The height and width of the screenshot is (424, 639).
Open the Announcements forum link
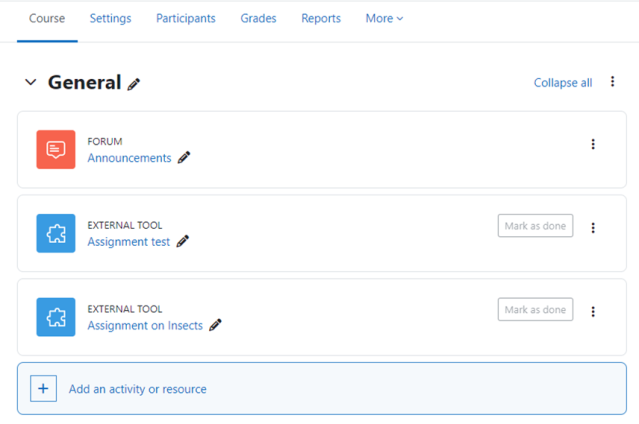pos(129,158)
